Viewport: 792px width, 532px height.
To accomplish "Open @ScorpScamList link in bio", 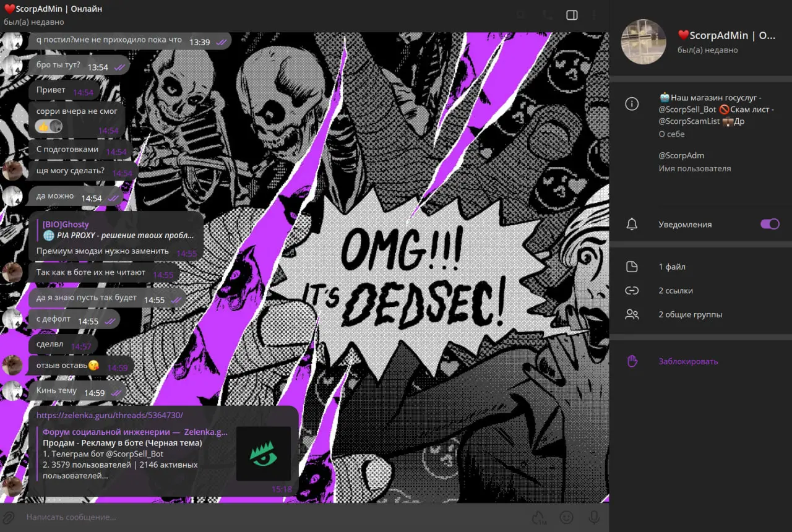I will pos(689,121).
